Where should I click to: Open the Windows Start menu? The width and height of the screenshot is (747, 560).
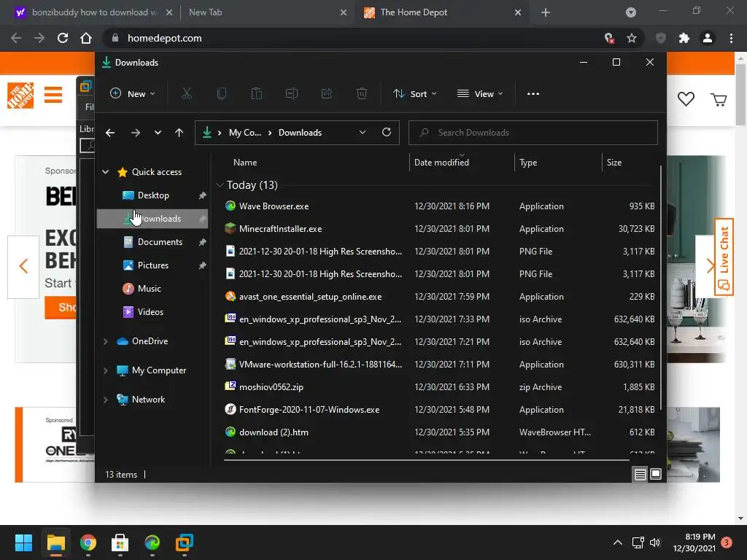(x=23, y=542)
